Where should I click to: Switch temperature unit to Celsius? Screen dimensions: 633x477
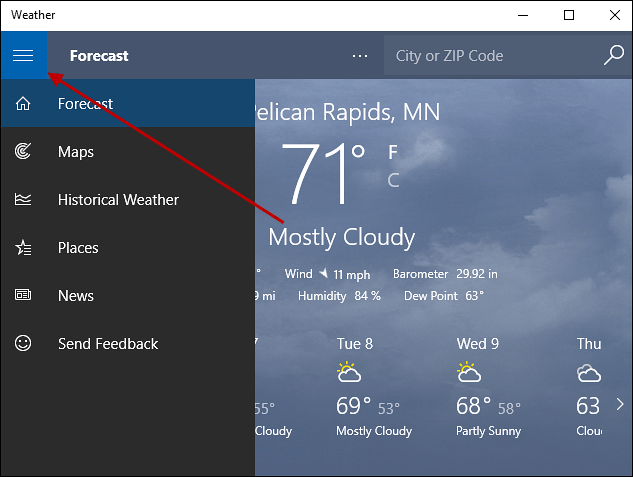[393, 180]
